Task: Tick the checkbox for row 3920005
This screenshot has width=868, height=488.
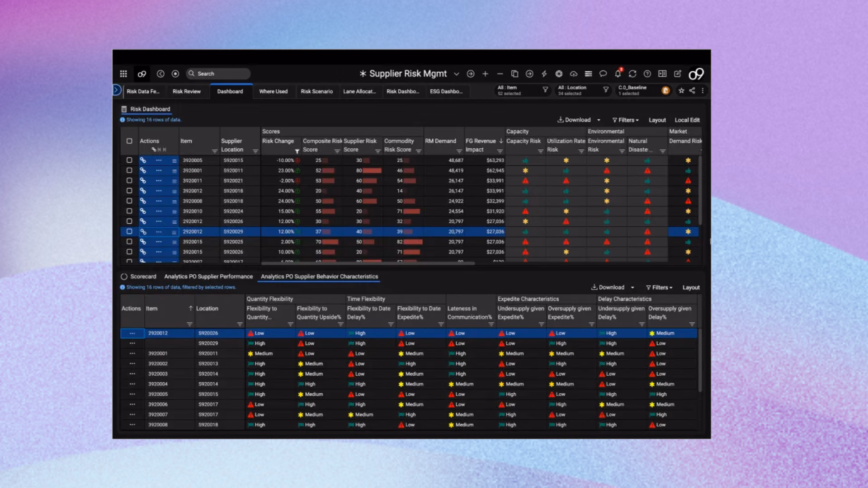Action: [x=129, y=160]
